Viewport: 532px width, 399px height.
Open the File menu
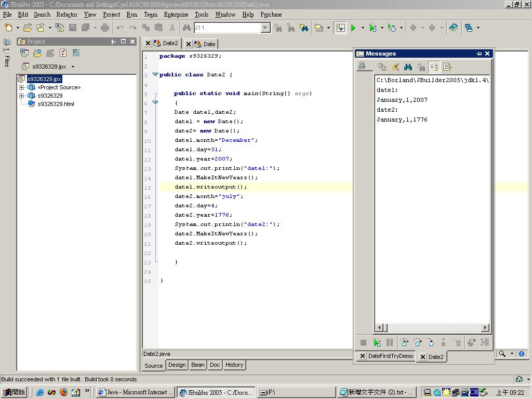point(7,15)
